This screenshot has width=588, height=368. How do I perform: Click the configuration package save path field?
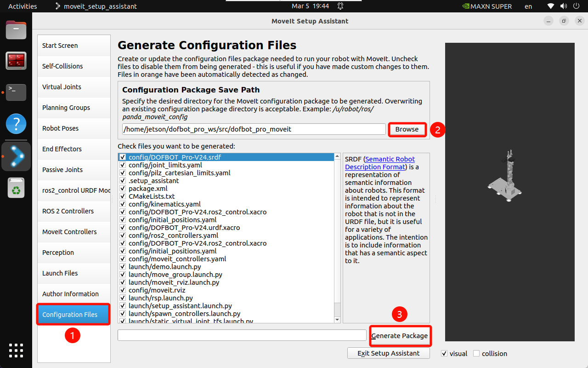254,129
